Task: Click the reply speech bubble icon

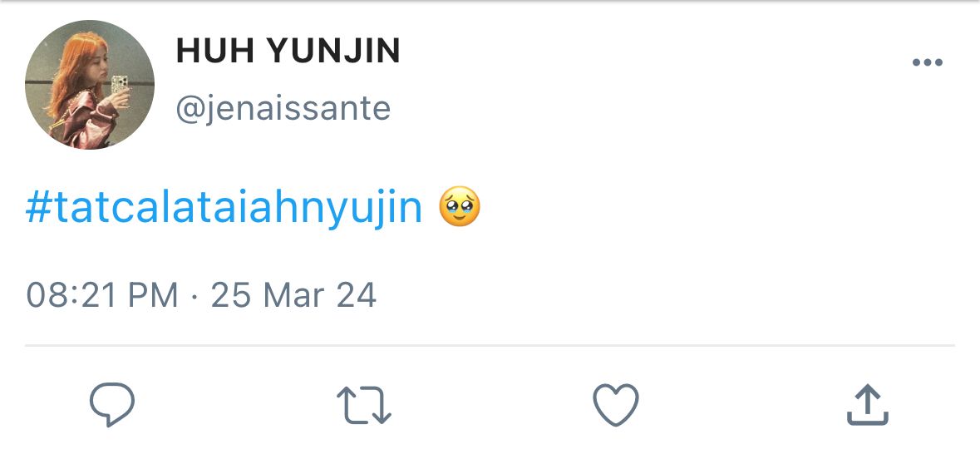Action: click(x=112, y=405)
